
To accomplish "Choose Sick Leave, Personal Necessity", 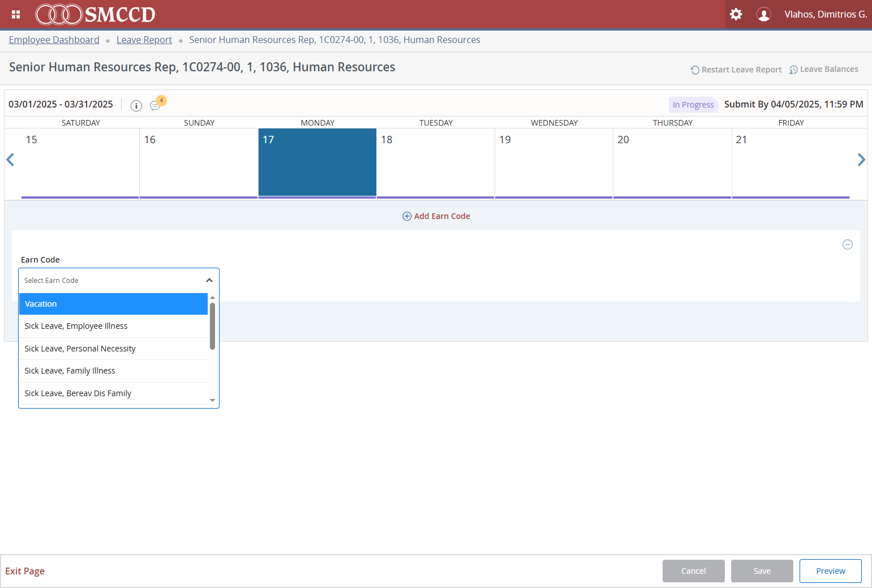I will click(113, 349).
